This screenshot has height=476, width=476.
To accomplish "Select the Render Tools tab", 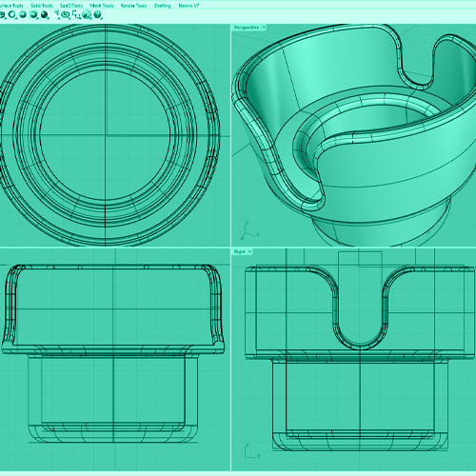I will pyautogui.click(x=133, y=6).
